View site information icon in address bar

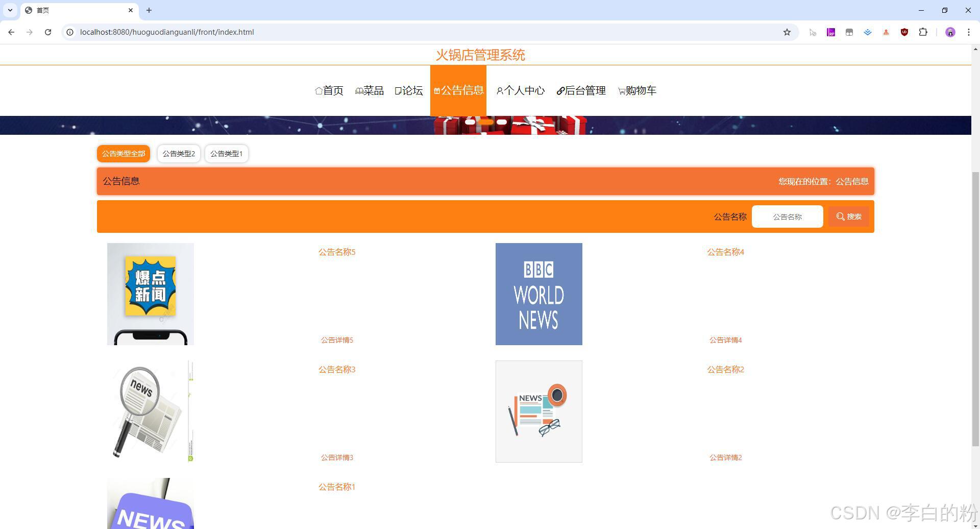pos(70,32)
